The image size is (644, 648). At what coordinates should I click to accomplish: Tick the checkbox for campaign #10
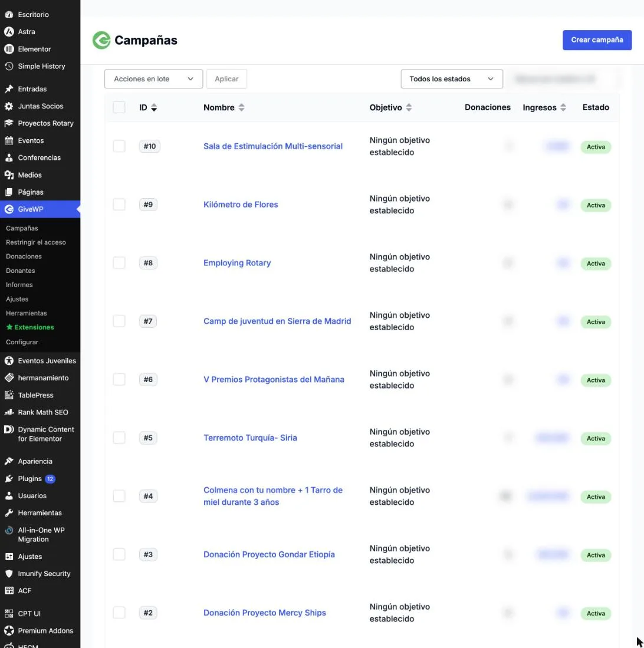pos(119,146)
